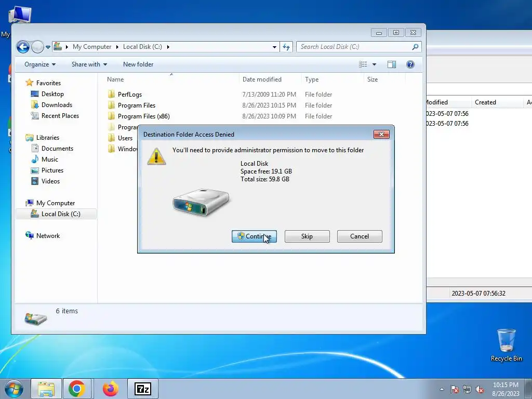532x399 pixels.
Task: Open the Music library
Action: coord(49,159)
